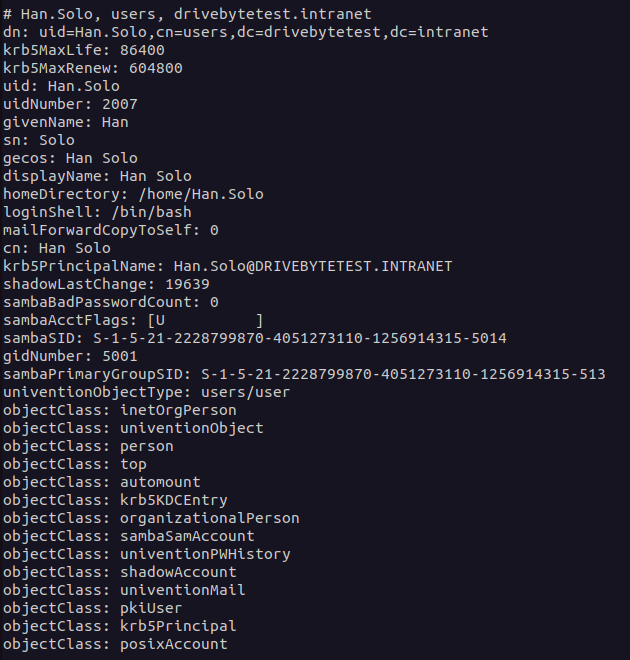Click the sambaSID value ending in 5014
This screenshot has height=660, width=630.
(300, 338)
